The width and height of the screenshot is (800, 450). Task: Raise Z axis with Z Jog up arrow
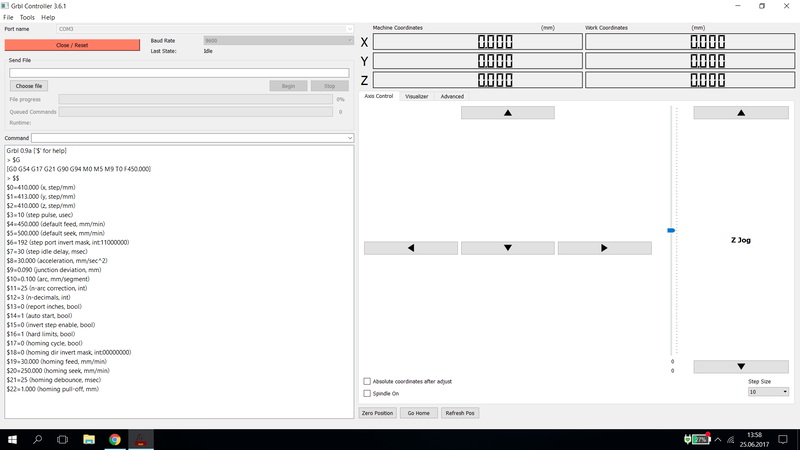(741, 113)
